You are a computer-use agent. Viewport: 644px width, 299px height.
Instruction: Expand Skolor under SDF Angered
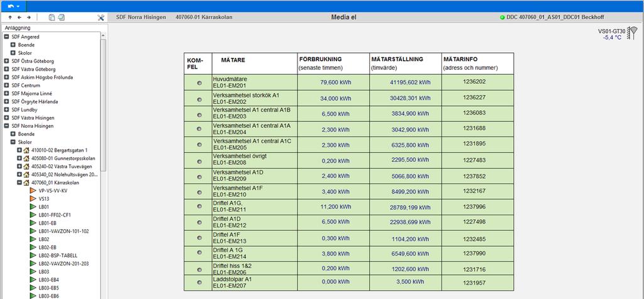(13, 53)
